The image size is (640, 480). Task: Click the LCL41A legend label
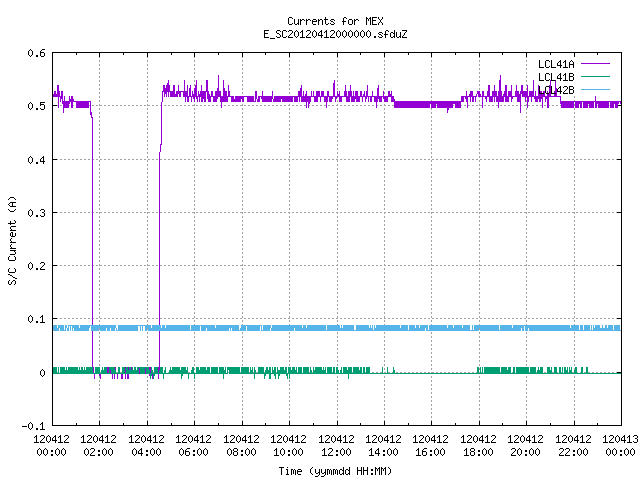click(556, 64)
